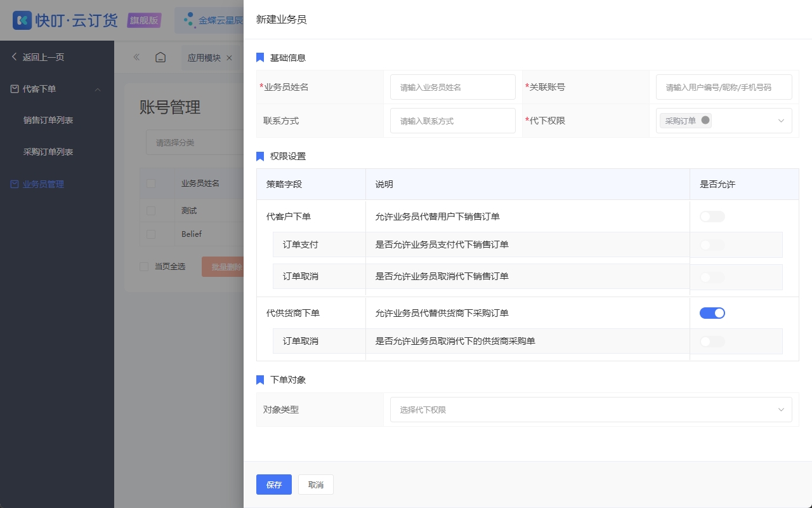Focus the 业务员姓名 input field
Viewport: 812px width, 508px height.
point(453,87)
